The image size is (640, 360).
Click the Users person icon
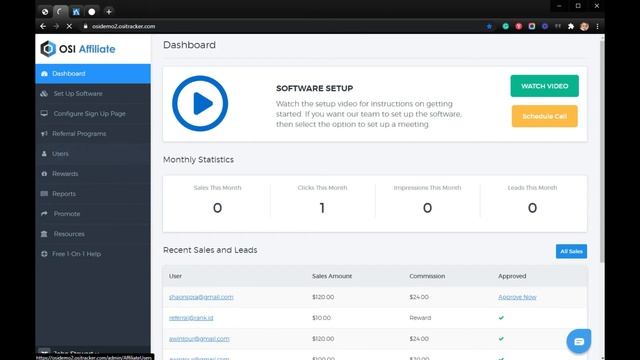44,154
